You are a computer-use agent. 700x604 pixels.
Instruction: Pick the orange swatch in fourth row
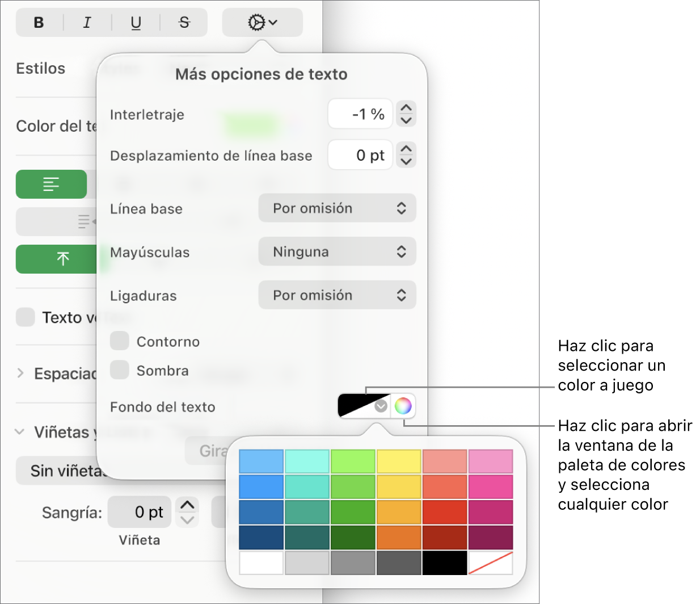tap(399, 537)
